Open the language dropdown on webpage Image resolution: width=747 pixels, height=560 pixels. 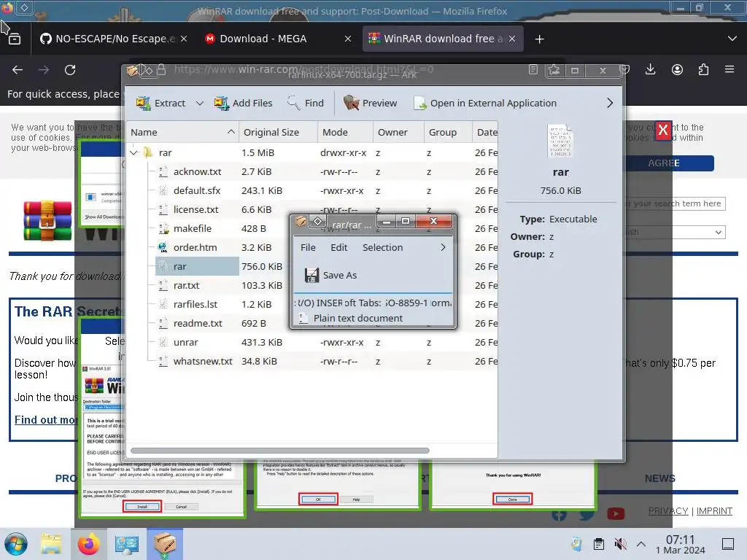click(x=675, y=233)
